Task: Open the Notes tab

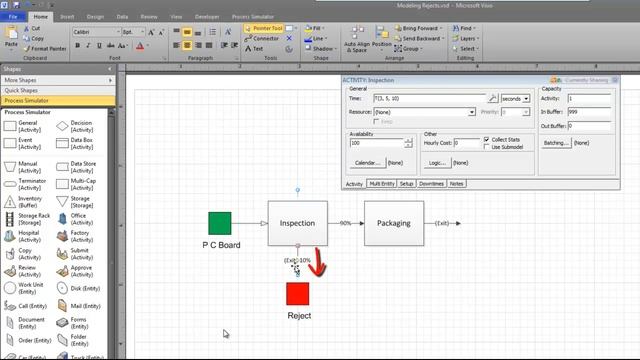Action: (x=456, y=184)
